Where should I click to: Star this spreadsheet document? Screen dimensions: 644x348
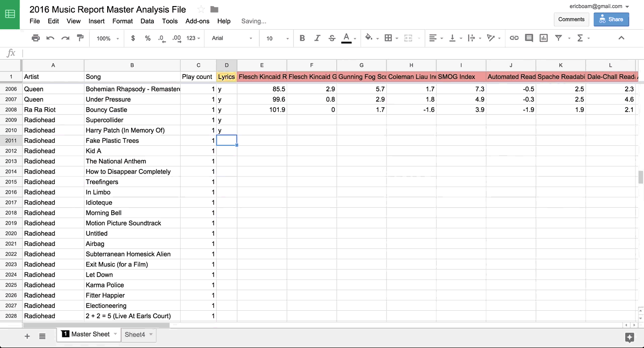(x=201, y=10)
